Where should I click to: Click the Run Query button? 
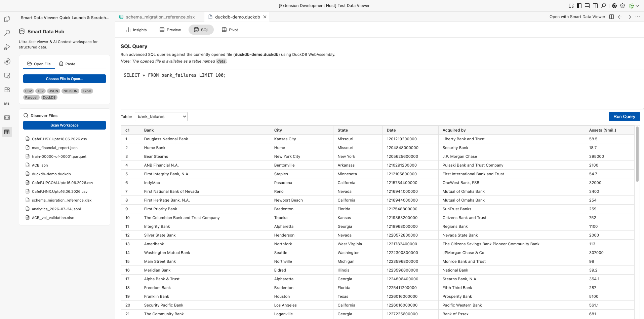624,117
